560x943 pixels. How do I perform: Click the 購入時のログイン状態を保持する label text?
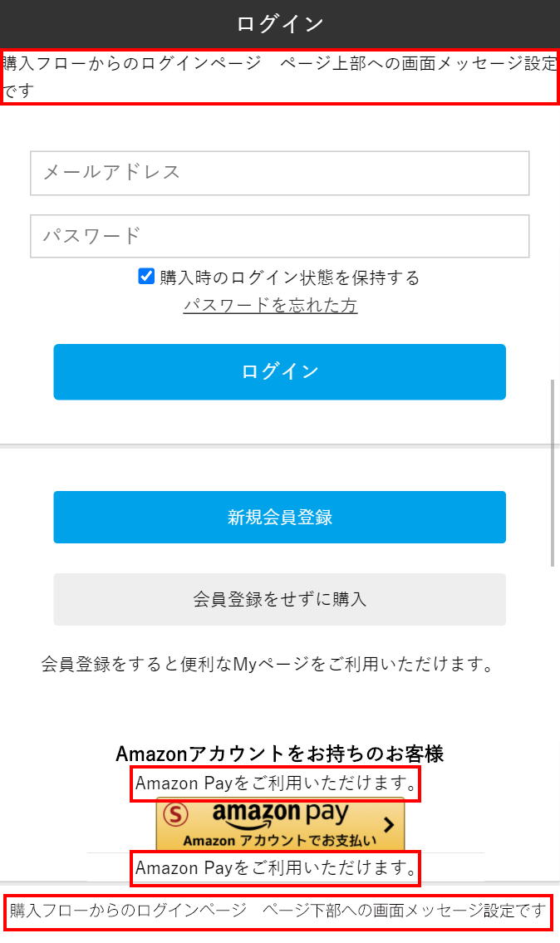(x=290, y=277)
